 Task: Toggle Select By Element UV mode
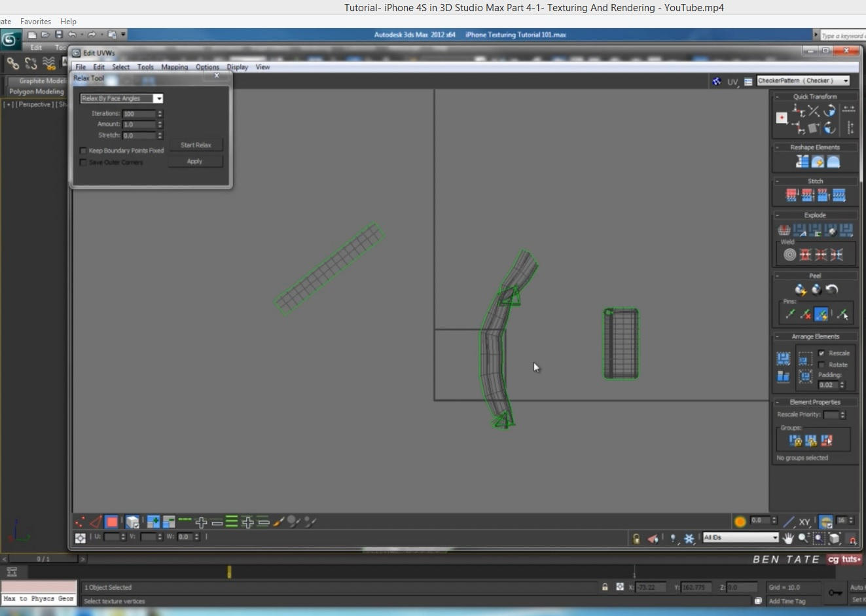click(132, 522)
